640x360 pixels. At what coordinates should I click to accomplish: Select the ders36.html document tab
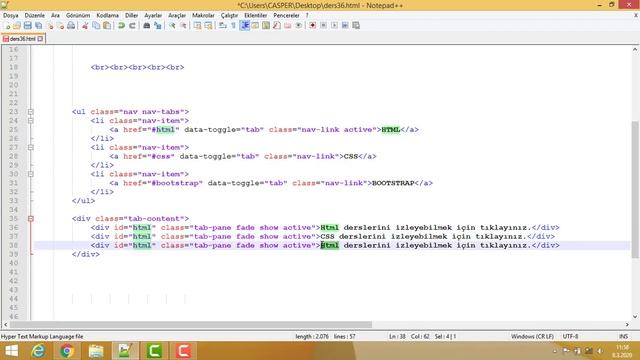pos(22,39)
